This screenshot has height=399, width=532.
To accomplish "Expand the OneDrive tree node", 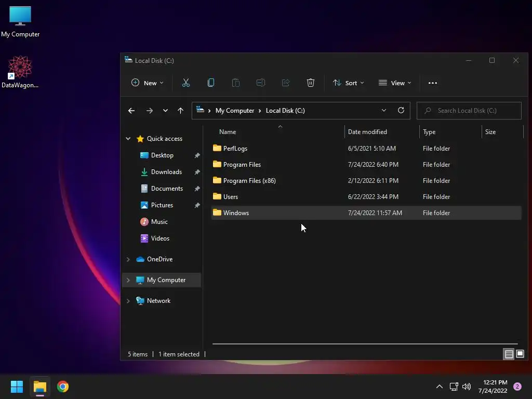I will point(128,259).
